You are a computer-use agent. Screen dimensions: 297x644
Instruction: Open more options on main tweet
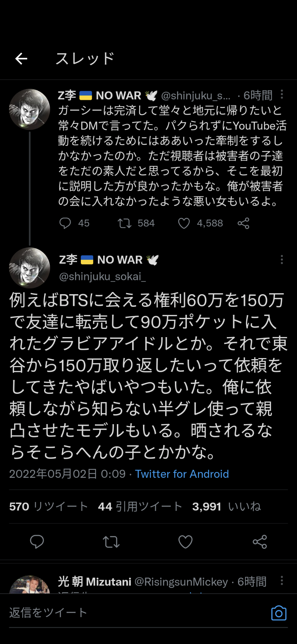click(x=282, y=259)
